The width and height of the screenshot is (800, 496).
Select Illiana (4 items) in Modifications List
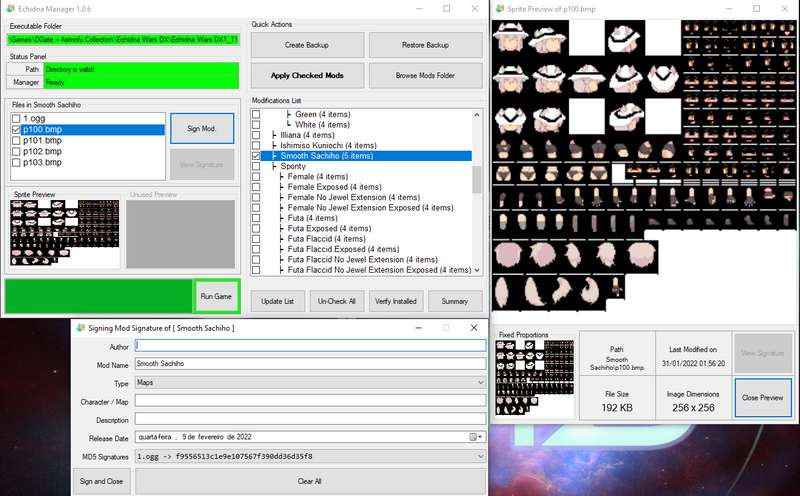tap(307, 135)
